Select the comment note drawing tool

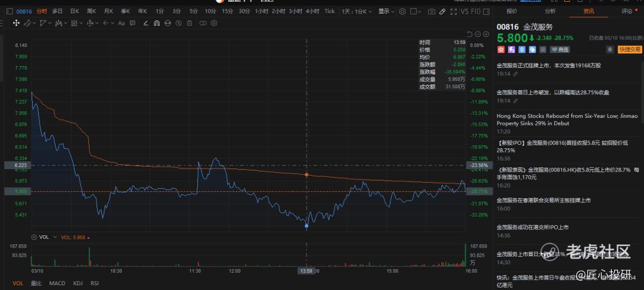tap(132, 23)
